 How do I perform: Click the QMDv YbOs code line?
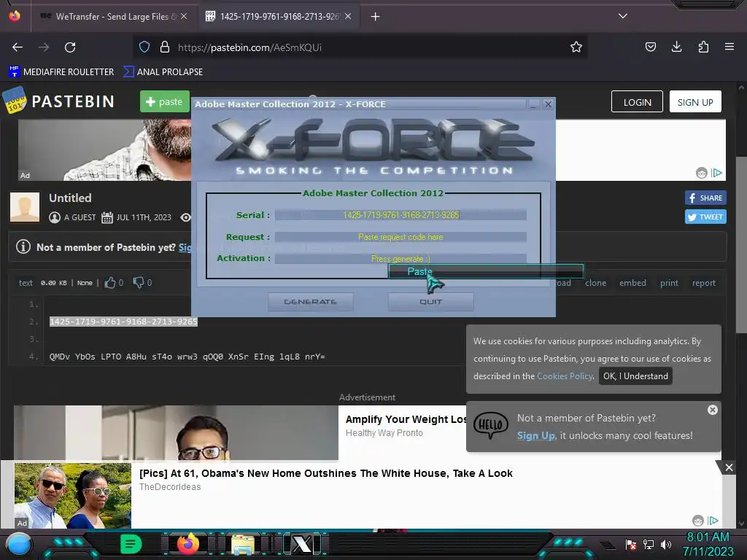(x=187, y=357)
